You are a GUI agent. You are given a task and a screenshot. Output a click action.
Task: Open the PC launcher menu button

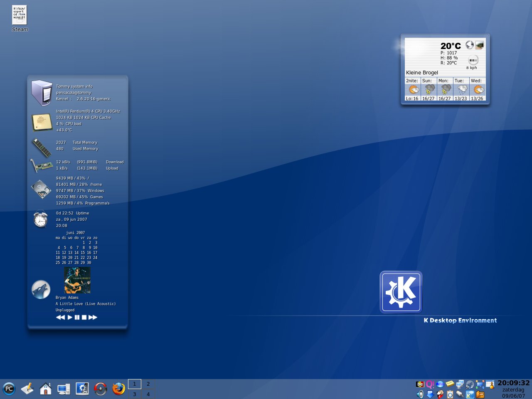pyautogui.click(x=9, y=389)
